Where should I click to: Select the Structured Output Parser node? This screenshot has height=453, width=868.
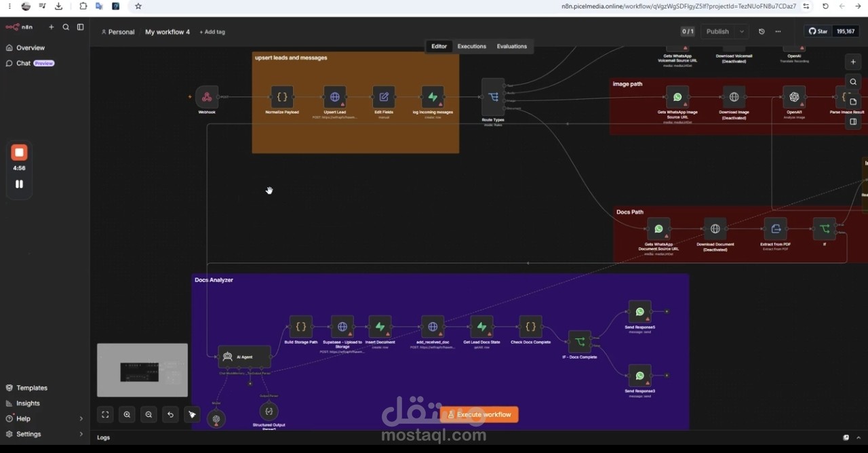point(269,411)
